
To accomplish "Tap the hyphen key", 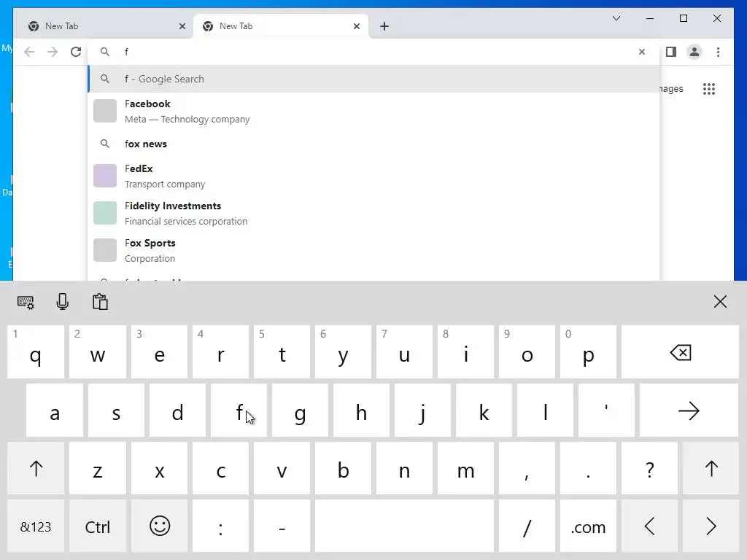I will pos(282,526).
